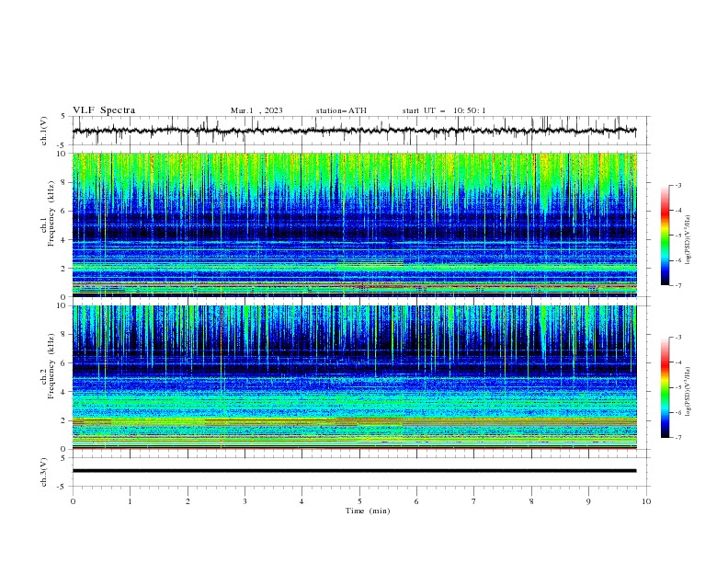
Task: Click time axis tick label "5"
Action: [359, 501]
